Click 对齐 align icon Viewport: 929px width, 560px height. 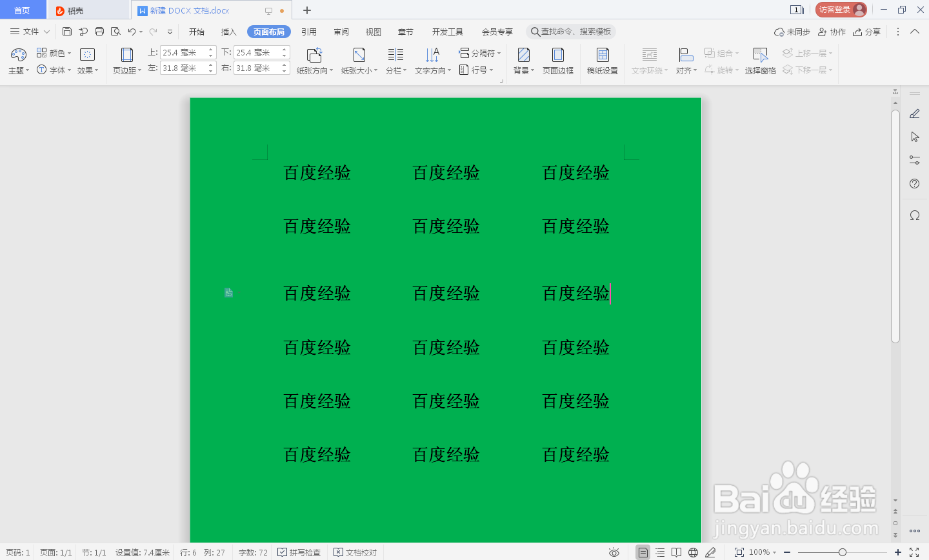click(686, 55)
